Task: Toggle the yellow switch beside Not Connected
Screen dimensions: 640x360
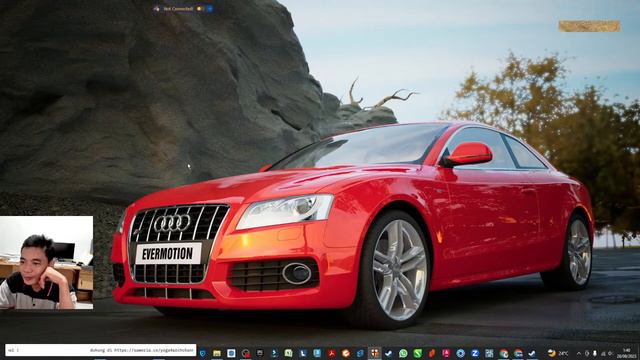Action: pos(200,9)
